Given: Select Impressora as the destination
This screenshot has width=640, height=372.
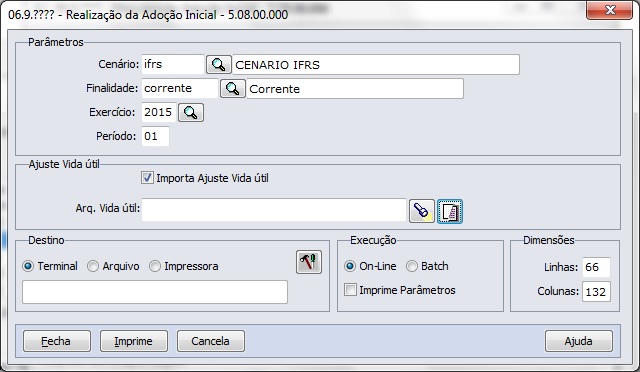Looking at the screenshot, I should 155,266.
